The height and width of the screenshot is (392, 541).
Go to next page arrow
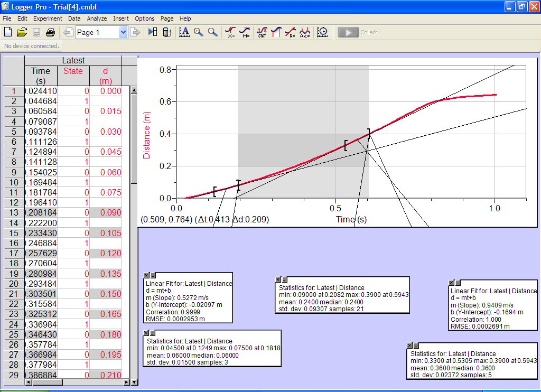pyautogui.click(x=135, y=32)
